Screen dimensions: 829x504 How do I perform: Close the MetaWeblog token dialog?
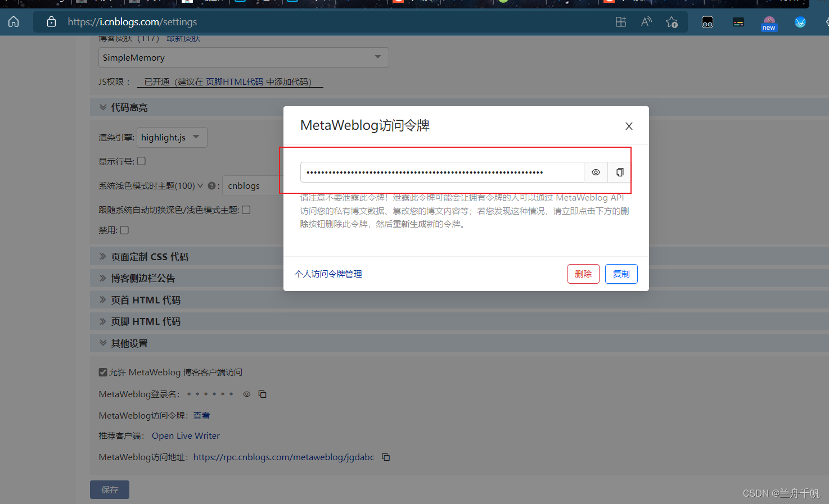click(x=629, y=126)
